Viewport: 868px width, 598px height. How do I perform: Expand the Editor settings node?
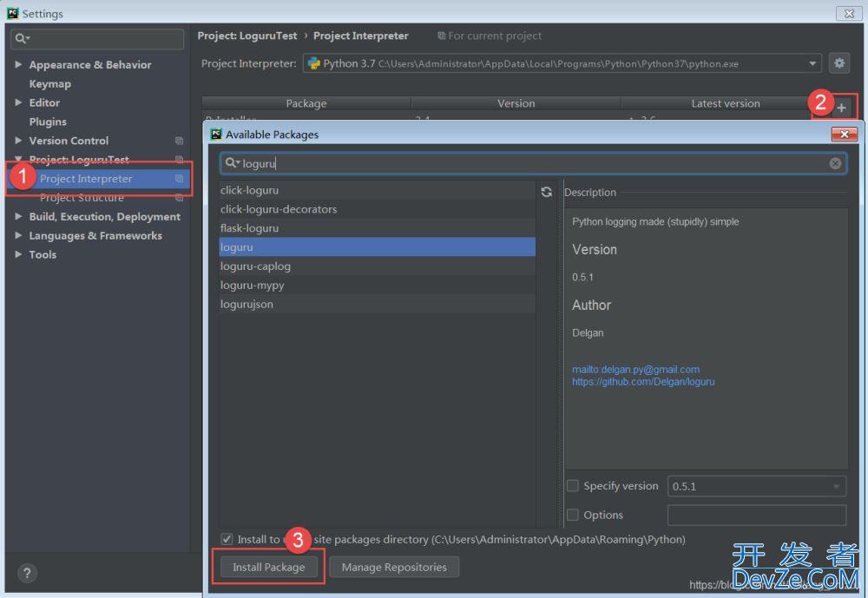click(x=18, y=102)
